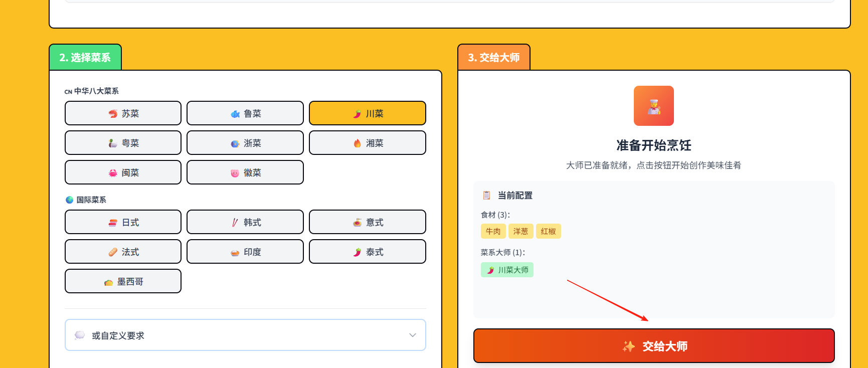Click the fire icon on 湘菜 option
Image resolution: width=868 pixels, height=368 pixels.
357,143
